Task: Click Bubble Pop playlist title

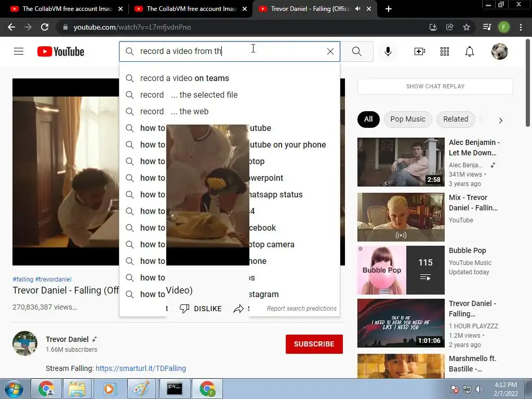Action: tap(467, 250)
